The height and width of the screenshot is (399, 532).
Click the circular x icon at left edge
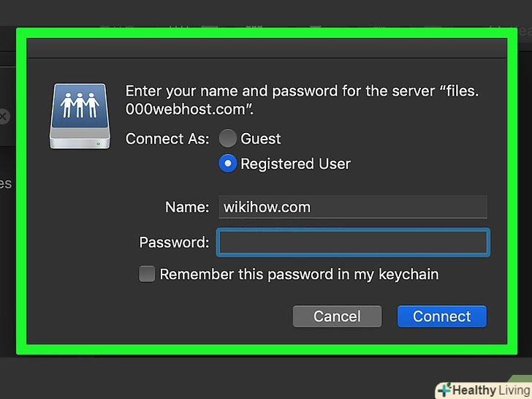[x=3, y=116]
